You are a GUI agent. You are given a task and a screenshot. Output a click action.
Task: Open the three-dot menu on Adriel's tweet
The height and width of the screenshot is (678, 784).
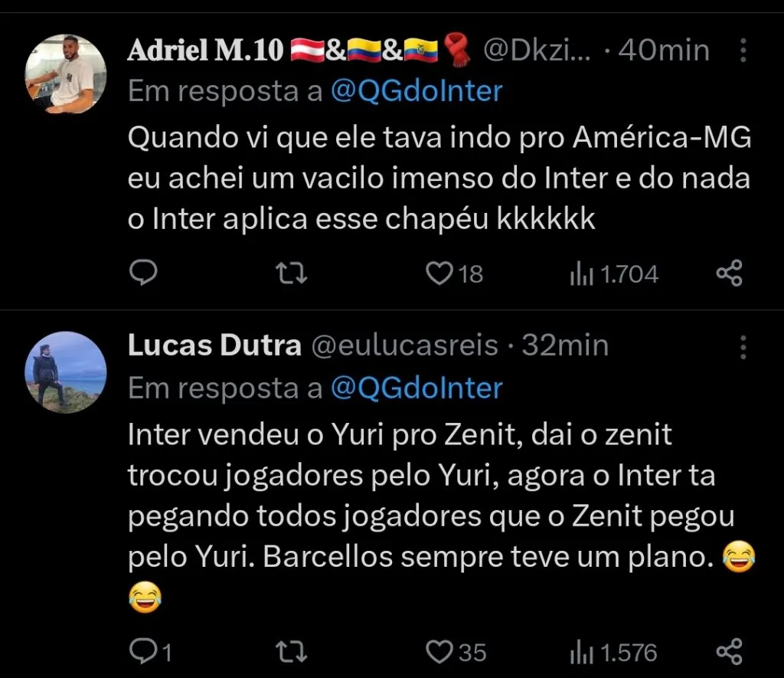[744, 50]
